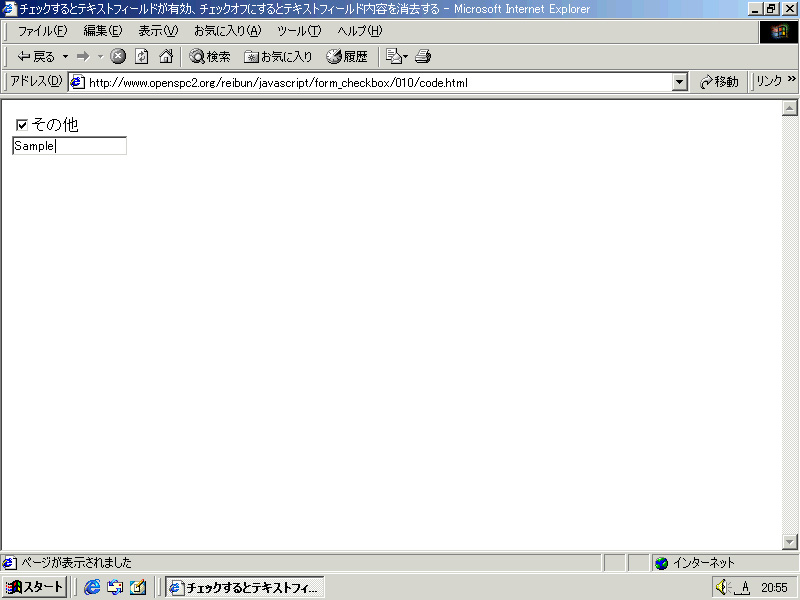This screenshot has width=800, height=600.
Task: Open the forward history dropdown arrow
Action: point(101,57)
